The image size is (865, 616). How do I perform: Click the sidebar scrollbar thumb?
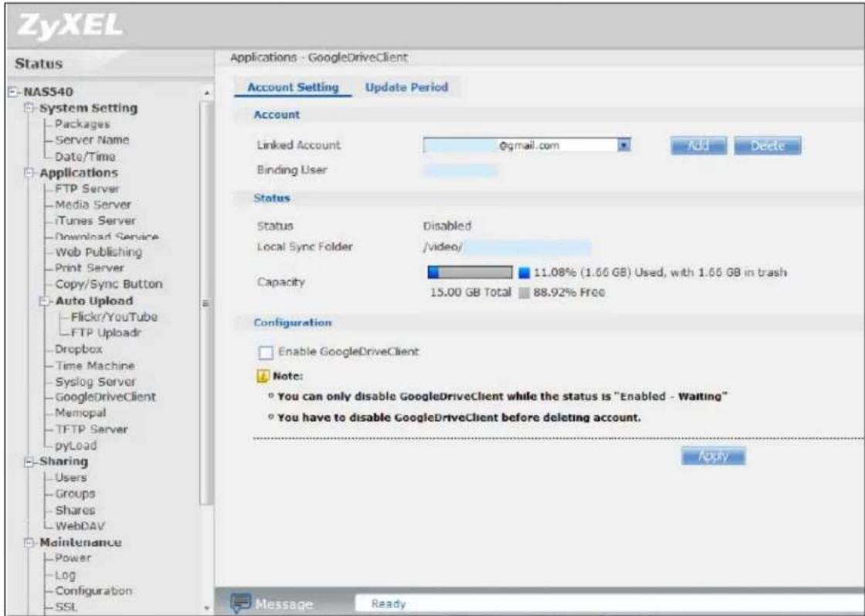click(x=207, y=303)
